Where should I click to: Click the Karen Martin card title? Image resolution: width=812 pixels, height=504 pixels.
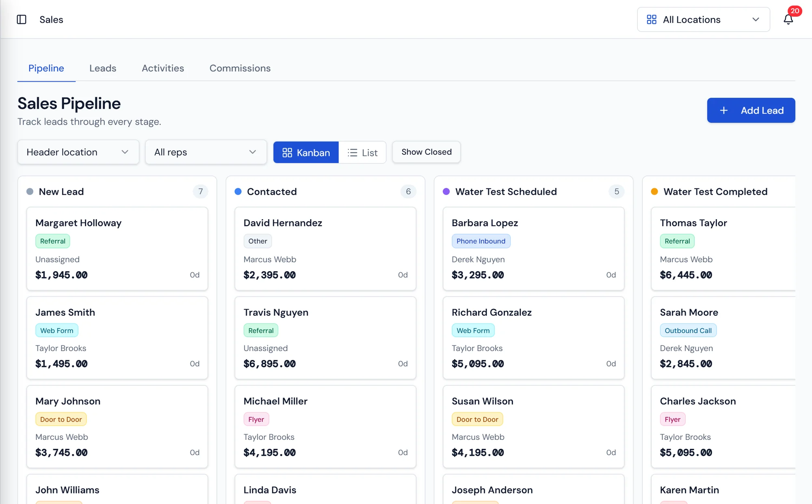689,490
